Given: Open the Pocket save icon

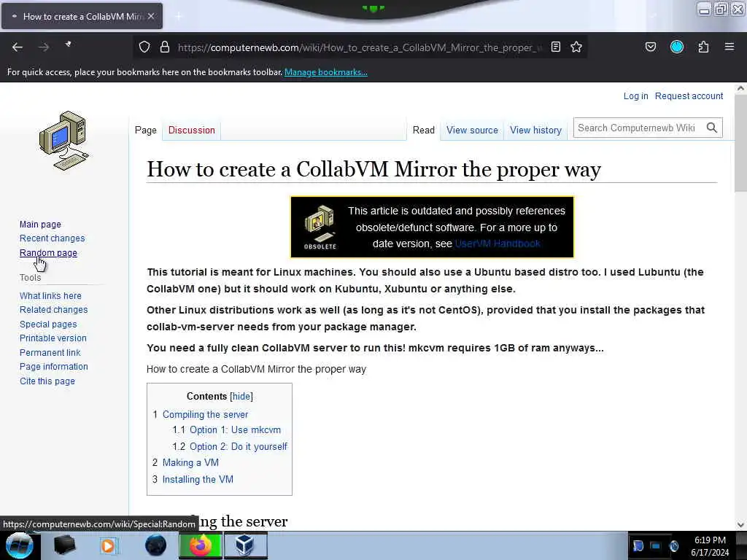Looking at the screenshot, I should click(651, 47).
